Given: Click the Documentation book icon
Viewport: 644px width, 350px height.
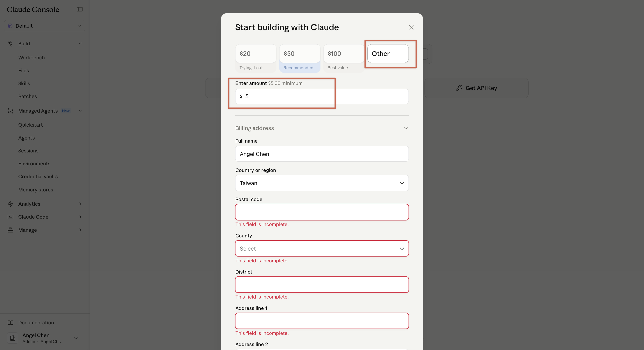Looking at the screenshot, I should (x=10, y=322).
